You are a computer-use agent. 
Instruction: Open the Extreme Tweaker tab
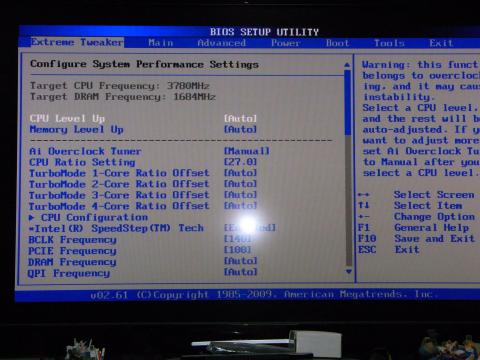coord(77,42)
